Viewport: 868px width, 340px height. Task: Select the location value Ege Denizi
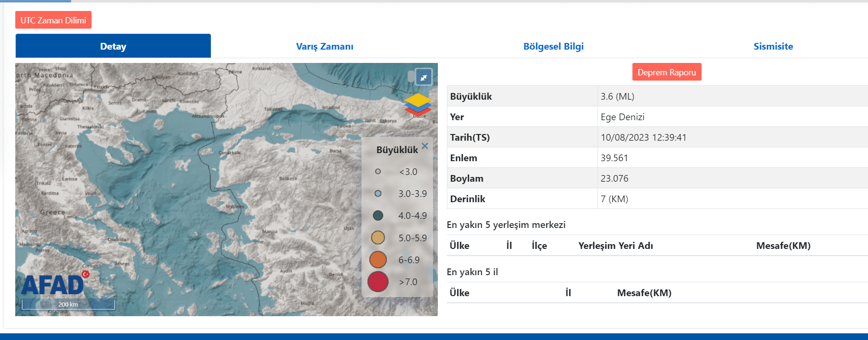pos(622,117)
